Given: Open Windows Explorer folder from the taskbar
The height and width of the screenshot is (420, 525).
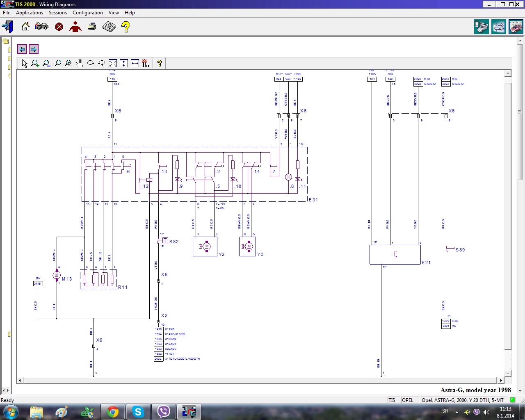Looking at the screenshot, I should pos(36,412).
